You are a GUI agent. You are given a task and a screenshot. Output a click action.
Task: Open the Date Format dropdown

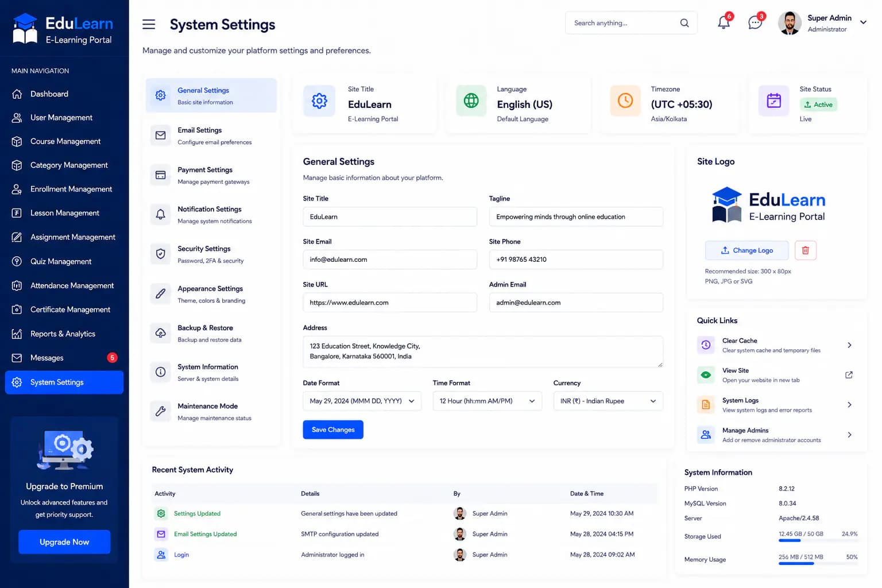pos(362,401)
